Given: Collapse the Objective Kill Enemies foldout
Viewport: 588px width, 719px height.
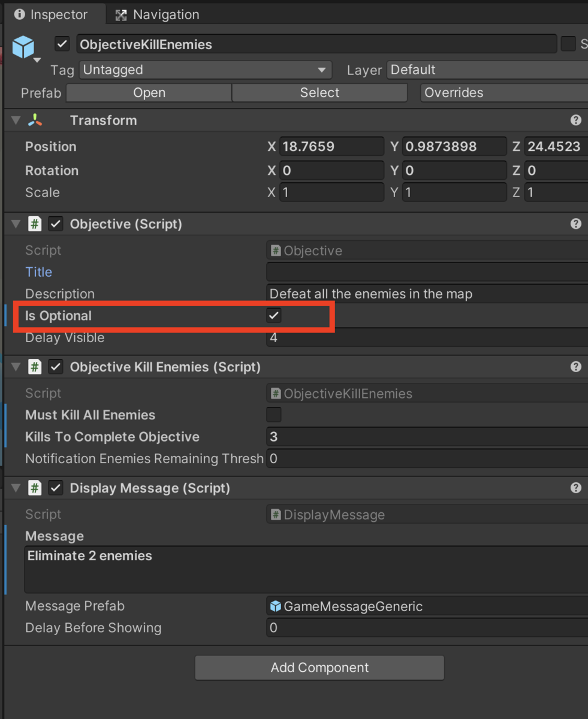Looking at the screenshot, I should (x=16, y=367).
